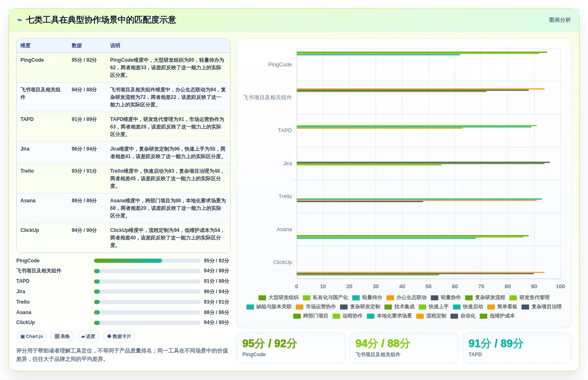Click the Jira y-axis label in chart
This screenshot has height=380, width=588.
(287, 164)
